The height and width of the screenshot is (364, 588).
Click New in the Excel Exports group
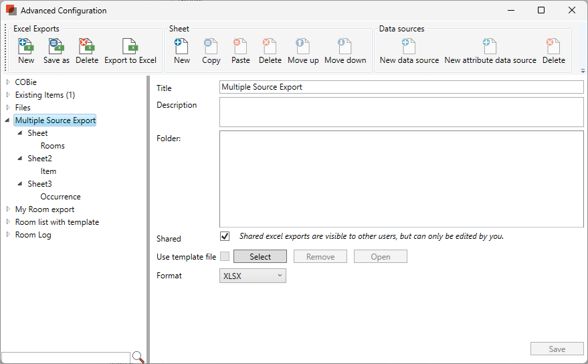pyautogui.click(x=26, y=51)
